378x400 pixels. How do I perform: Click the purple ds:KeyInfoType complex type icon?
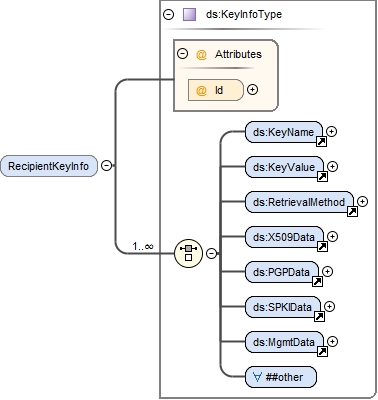click(x=189, y=15)
